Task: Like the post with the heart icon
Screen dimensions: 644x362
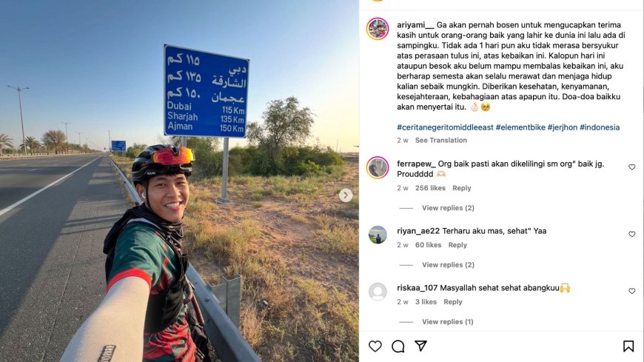Action: point(375,346)
